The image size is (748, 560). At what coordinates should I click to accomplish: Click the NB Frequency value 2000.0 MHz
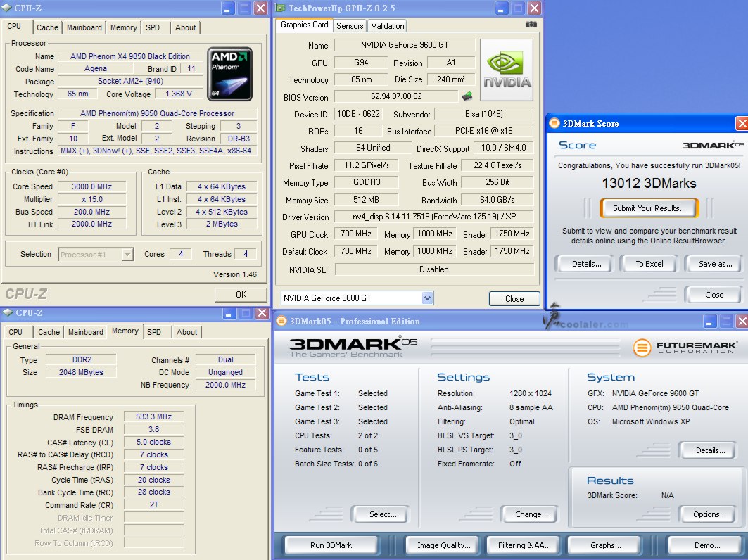tap(225, 385)
